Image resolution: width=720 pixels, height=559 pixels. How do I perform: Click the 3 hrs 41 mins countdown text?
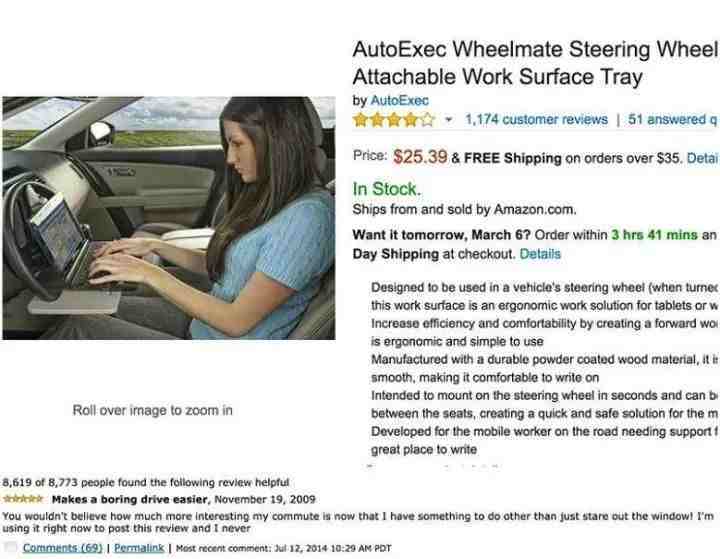pos(654,235)
